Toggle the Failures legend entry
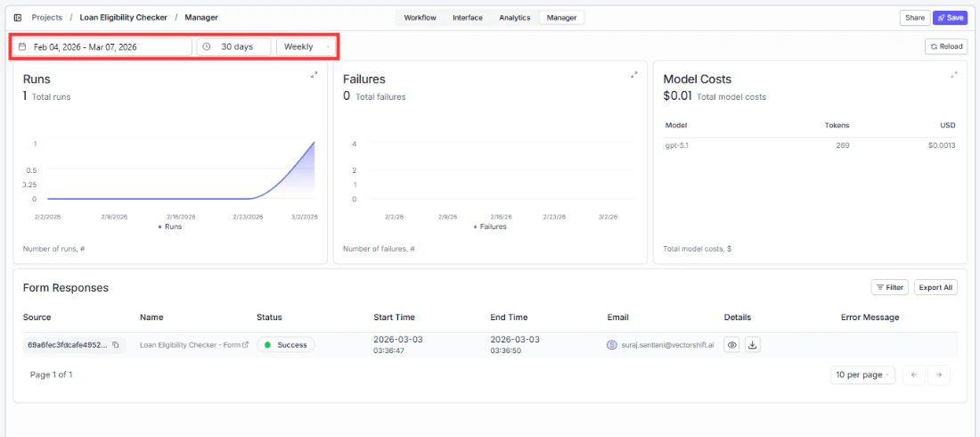 tap(490, 227)
